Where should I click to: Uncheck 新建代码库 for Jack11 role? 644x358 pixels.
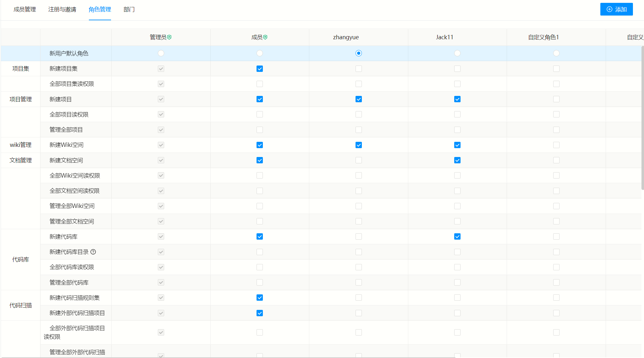click(457, 236)
